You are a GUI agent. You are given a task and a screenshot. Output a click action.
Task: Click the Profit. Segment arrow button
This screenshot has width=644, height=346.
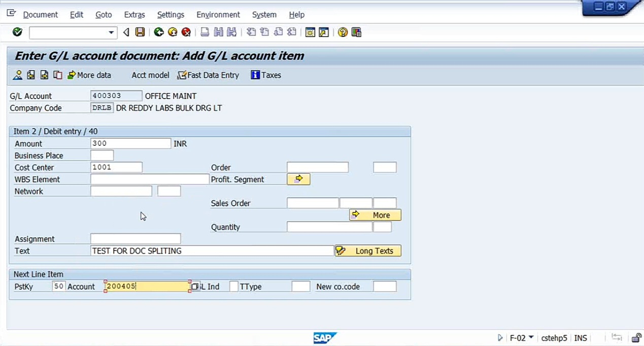[298, 179]
